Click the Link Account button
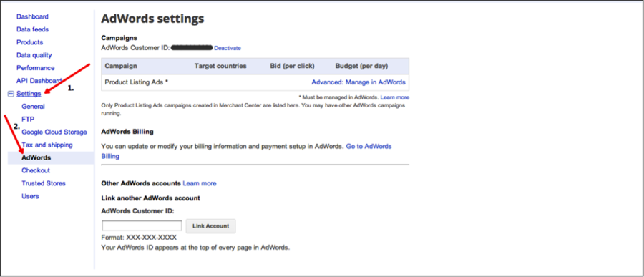644x277 pixels. [210, 226]
